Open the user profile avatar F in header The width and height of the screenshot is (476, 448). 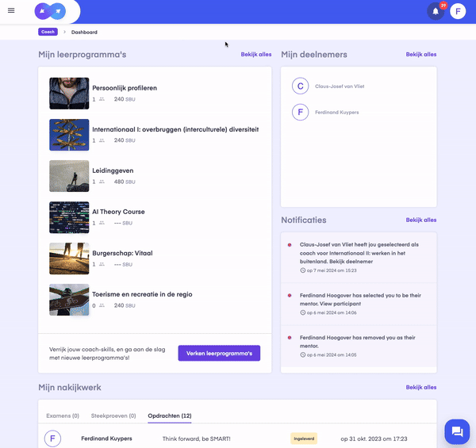coord(458,12)
